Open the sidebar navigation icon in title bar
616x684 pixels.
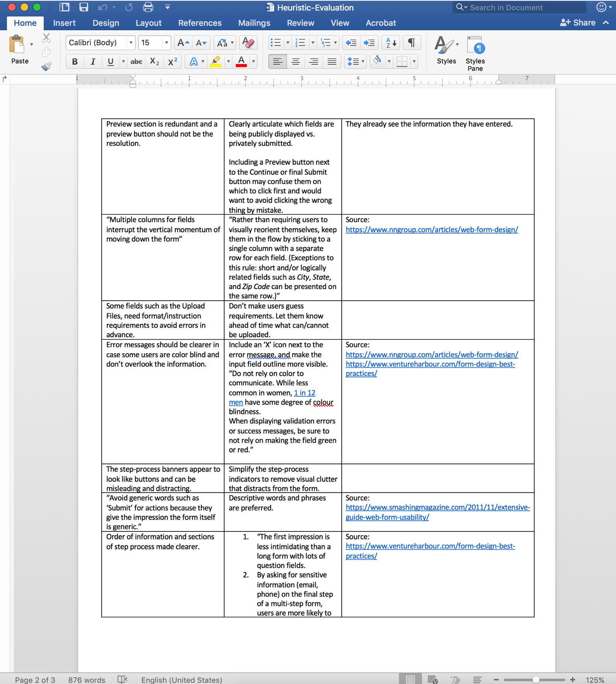click(x=64, y=7)
